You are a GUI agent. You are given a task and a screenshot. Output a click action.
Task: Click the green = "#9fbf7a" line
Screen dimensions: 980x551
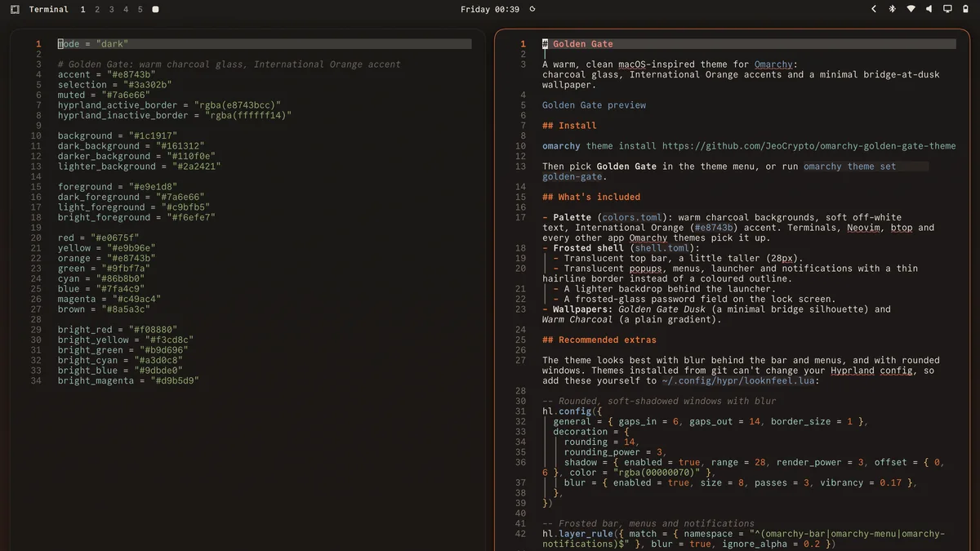tap(103, 269)
